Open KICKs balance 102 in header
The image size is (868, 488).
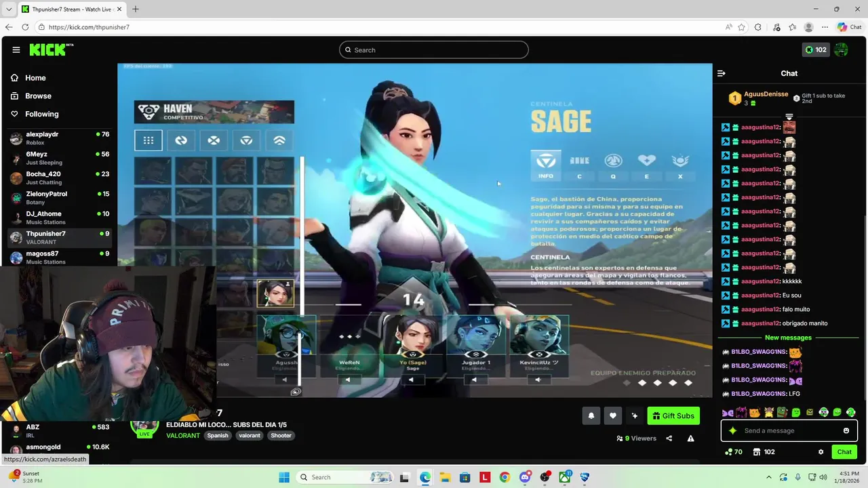[815, 49]
